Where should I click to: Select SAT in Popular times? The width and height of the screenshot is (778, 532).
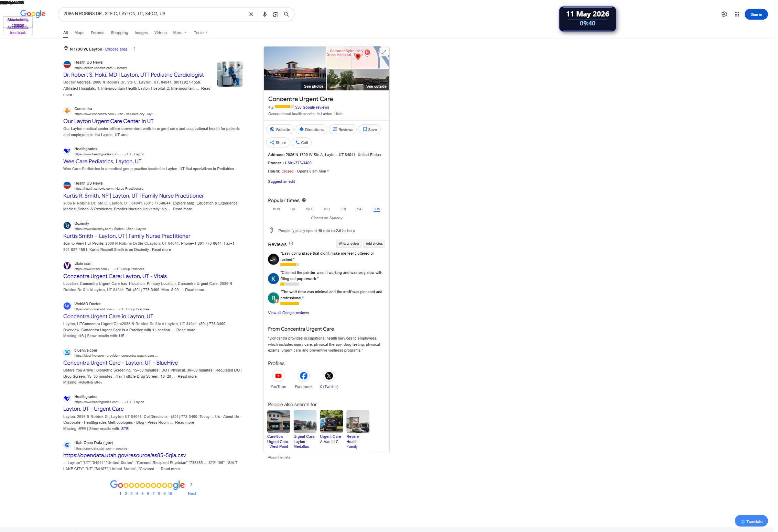coord(360,209)
